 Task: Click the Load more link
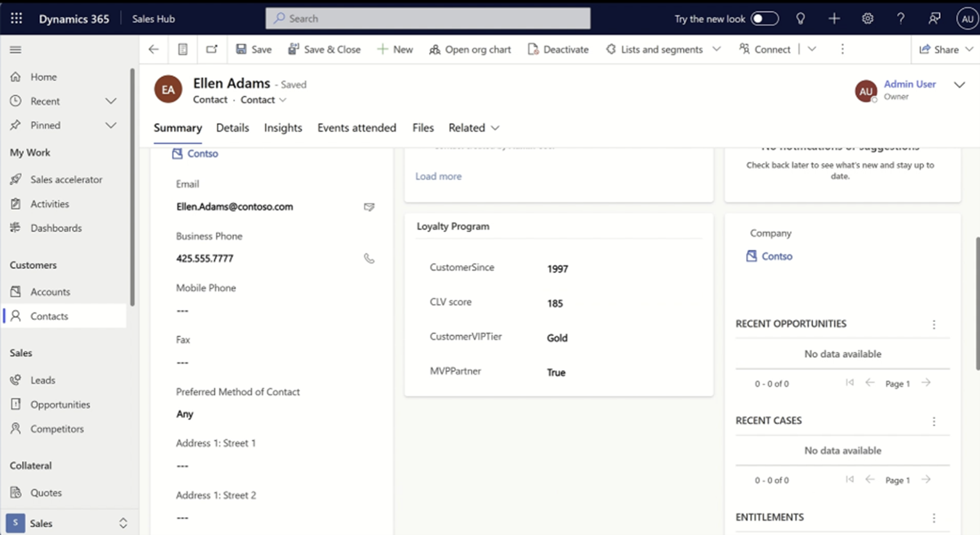[x=438, y=176]
